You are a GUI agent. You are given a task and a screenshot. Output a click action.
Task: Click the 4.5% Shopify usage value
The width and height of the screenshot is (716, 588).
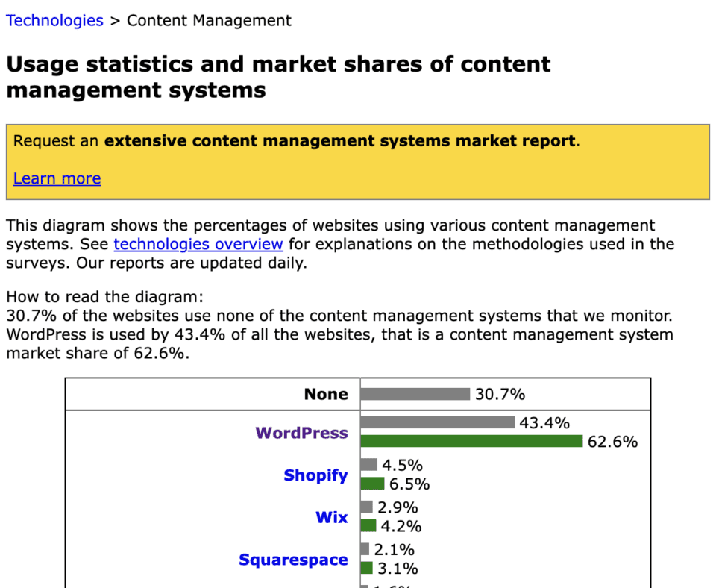pyautogui.click(x=402, y=465)
